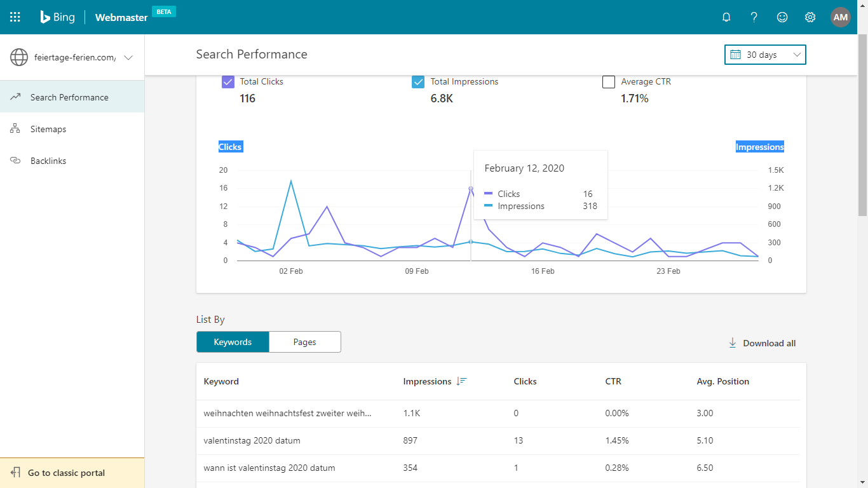Open the settings gear icon
The height and width of the screenshot is (488, 868).
[810, 17]
